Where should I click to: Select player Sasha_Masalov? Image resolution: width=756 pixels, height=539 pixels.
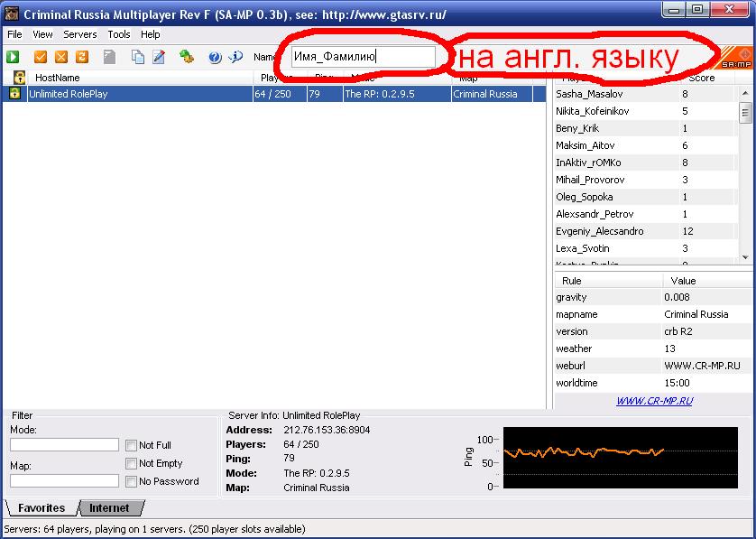[x=647, y=94]
